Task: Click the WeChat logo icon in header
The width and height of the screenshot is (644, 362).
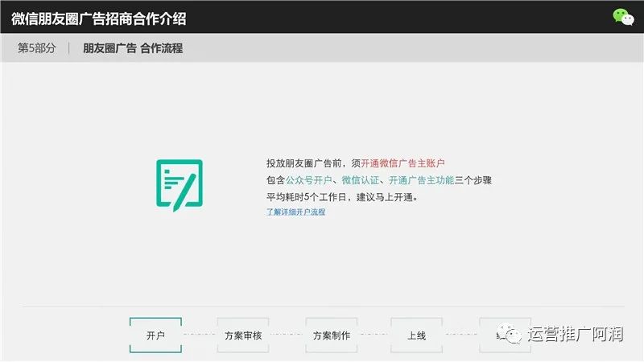Action: click(x=623, y=17)
